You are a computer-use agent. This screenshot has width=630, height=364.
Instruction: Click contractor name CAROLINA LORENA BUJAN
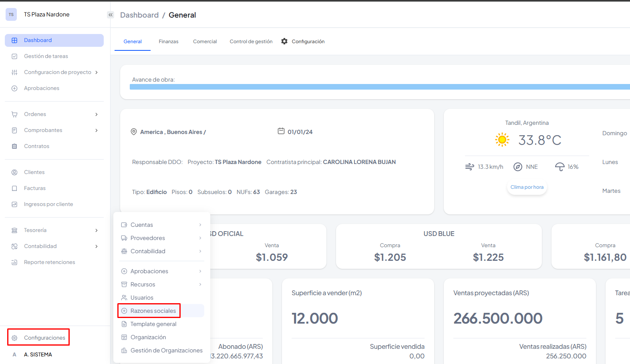359,162
